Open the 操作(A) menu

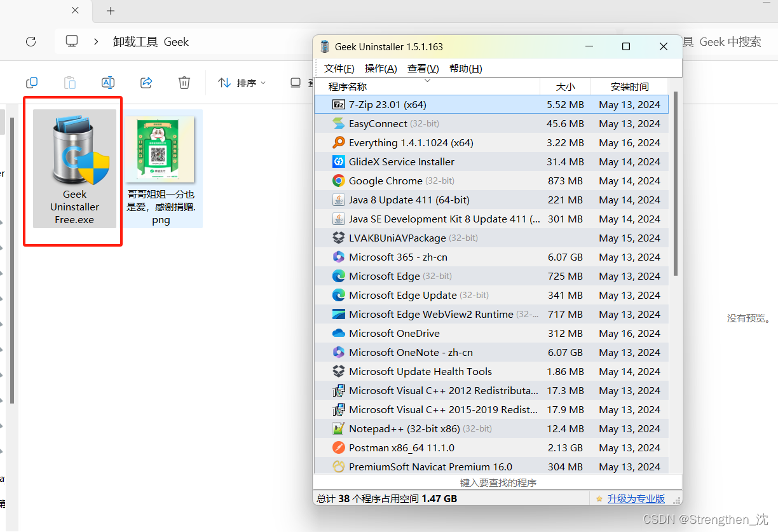click(x=381, y=69)
